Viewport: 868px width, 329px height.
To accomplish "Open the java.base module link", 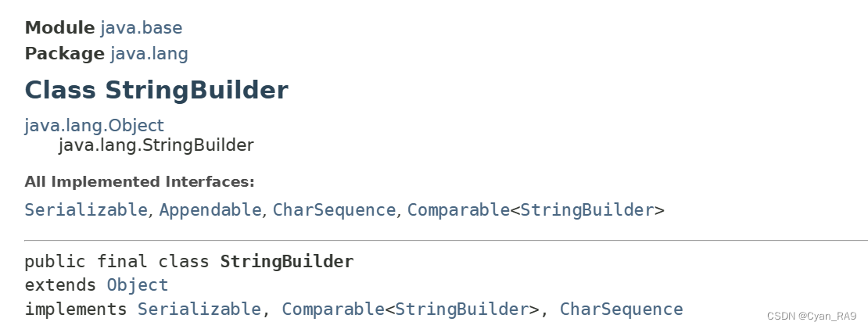I will tap(142, 27).
